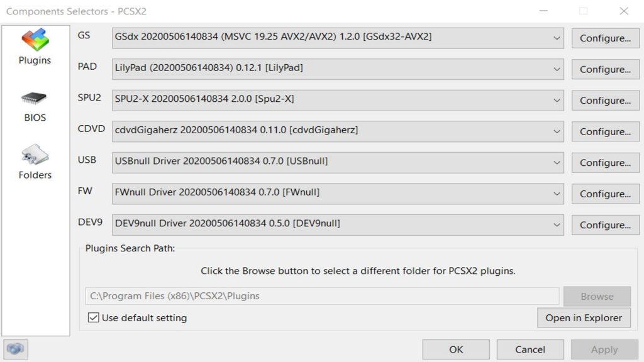
Task: Open the DEV9 driver dropdown
Action: (x=556, y=224)
